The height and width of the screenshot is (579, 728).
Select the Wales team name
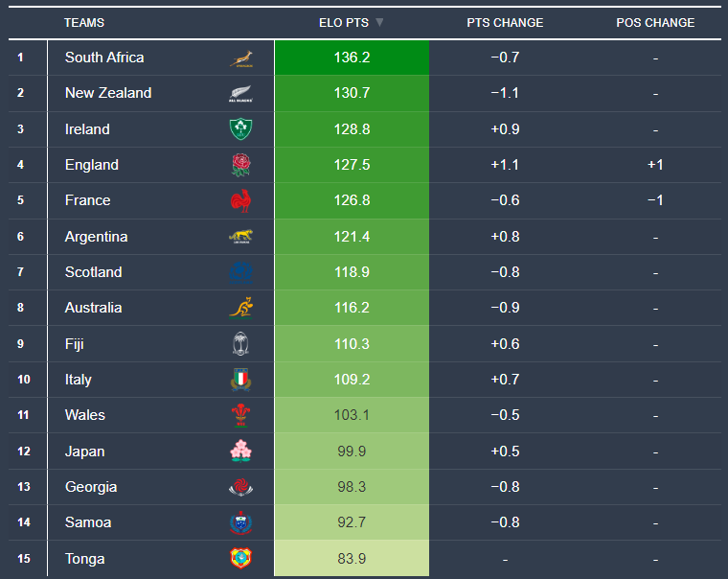tap(85, 415)
